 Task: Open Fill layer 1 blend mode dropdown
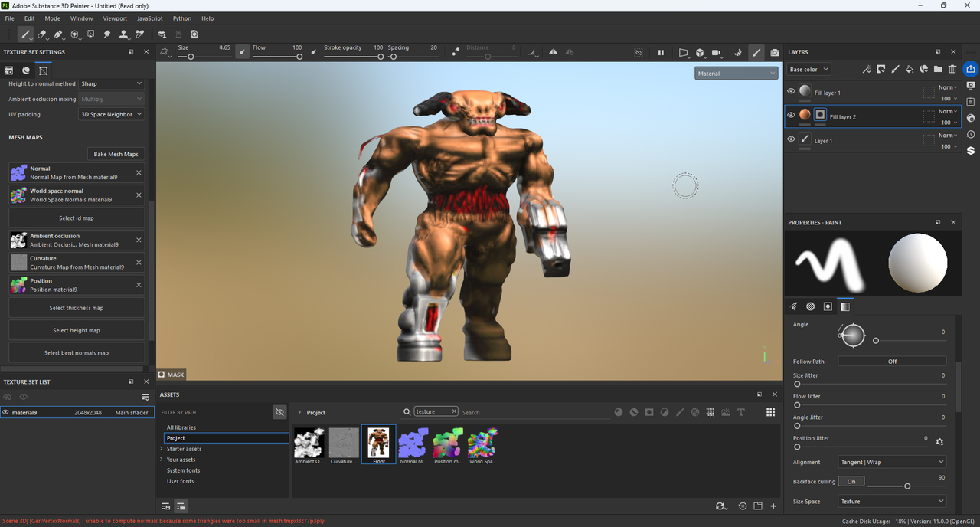coord(948,87)
